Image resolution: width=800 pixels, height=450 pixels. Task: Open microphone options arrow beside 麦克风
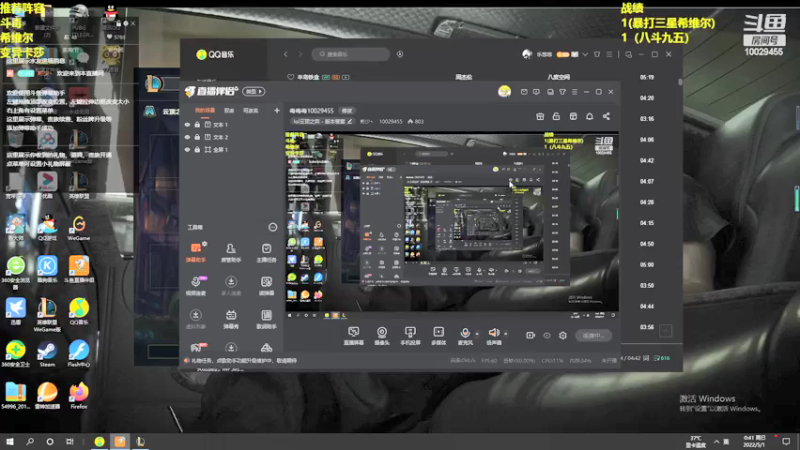click(477, 334)
